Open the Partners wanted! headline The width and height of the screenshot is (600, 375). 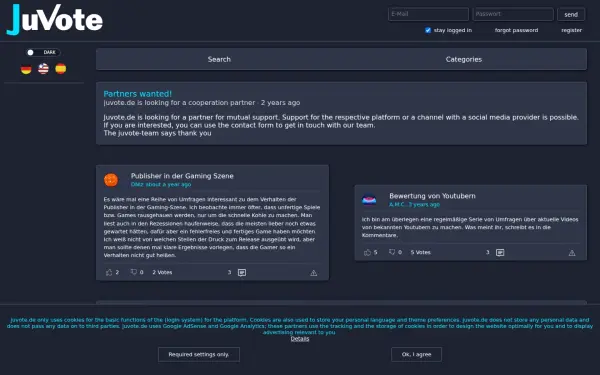pos(137,94)
